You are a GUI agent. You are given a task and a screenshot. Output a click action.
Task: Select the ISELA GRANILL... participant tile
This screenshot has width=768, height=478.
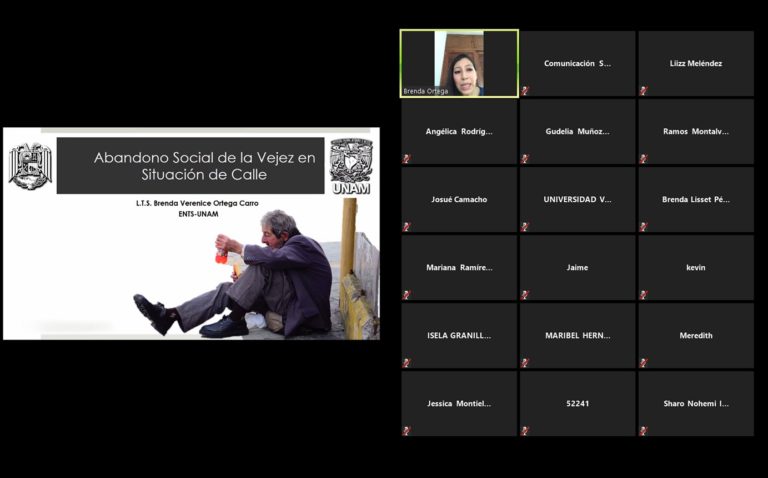(459, 335)
